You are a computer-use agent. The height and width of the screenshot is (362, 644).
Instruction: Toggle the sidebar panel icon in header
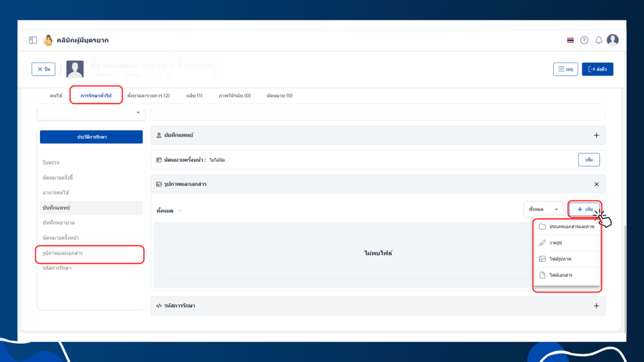33,40
